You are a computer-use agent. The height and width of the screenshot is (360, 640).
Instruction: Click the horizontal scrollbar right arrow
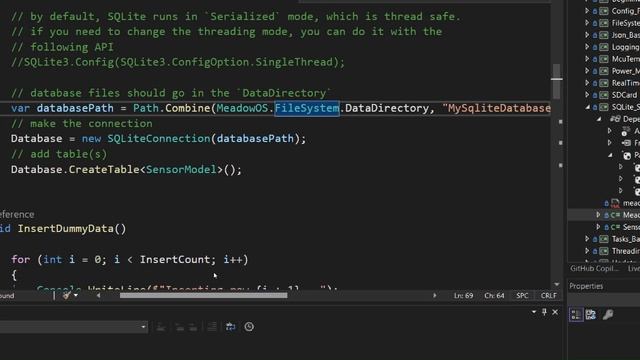434,296
